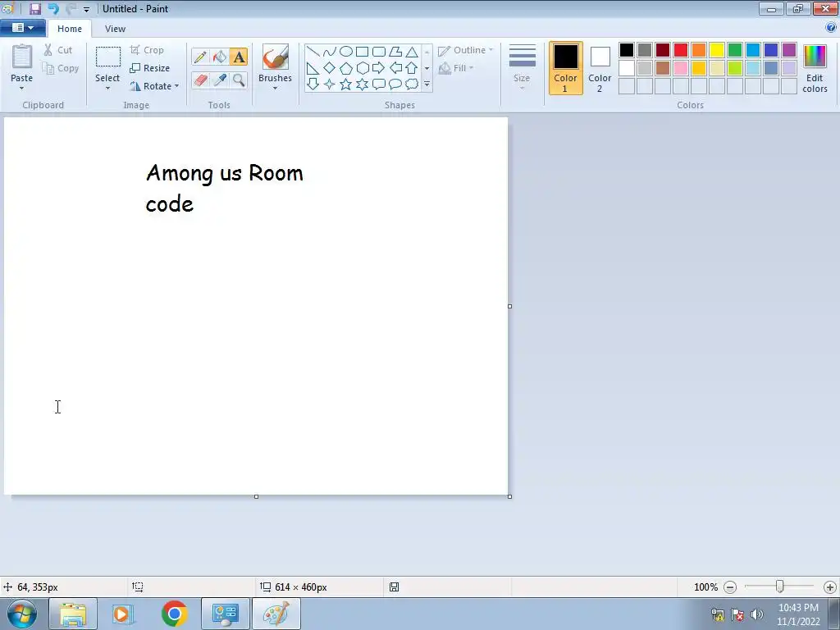Screen dimensions: 840x630
Task: Click the canvas bottom-right corner resize handle
Action: (x=509, y=496)
